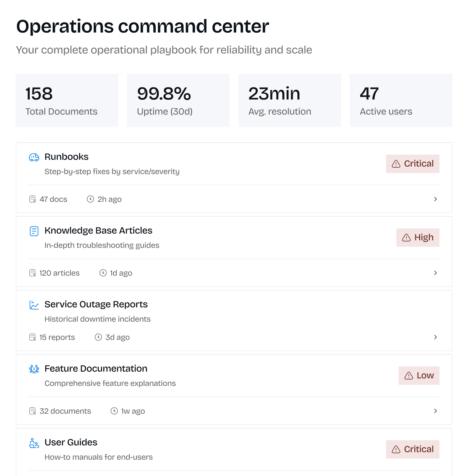The height and width of the screenshot is (476, 468).
Task: Click the Low priority badge
Action: (x=419, y=376)
